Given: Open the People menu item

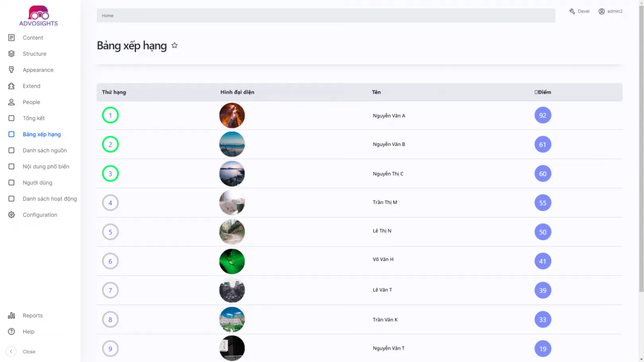Looking at the screenshot, I should (31, 102).
